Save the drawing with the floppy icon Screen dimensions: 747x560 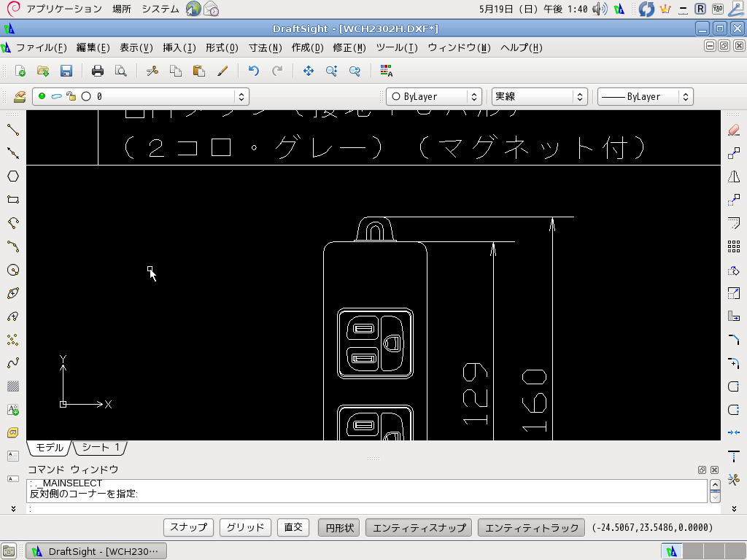pos(66,71)
